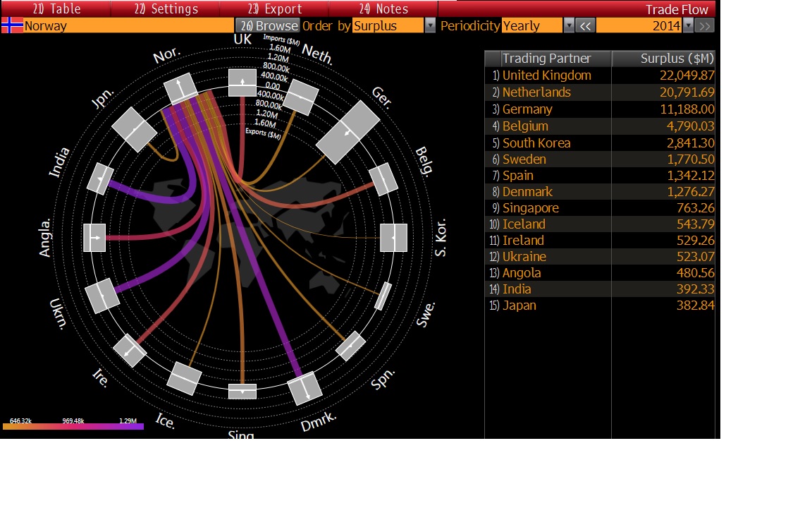This screenshot has width=812, height=508.
Task: Expand the Periodicity Yearly dropdown
Action: (569, 26)
